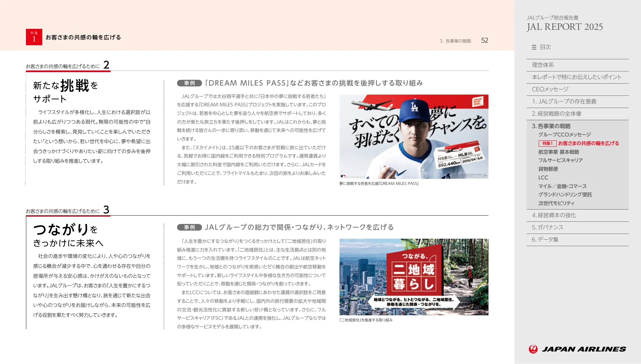Click the 特集1 tag in sidebar
The height and width of the screenshot is (364, 641).
coord(547,144)
